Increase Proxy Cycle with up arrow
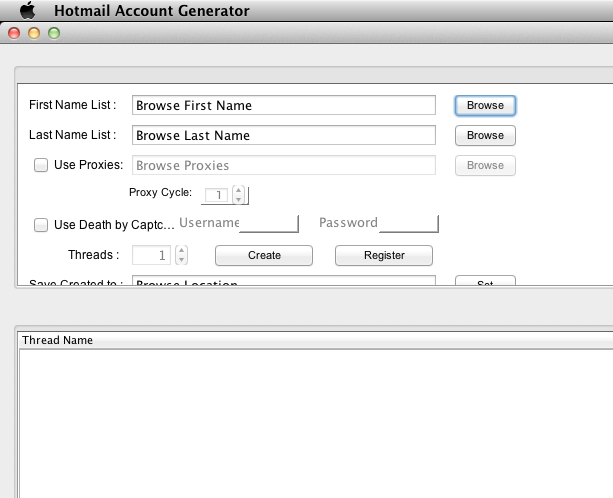 click(x=238, y=190)
